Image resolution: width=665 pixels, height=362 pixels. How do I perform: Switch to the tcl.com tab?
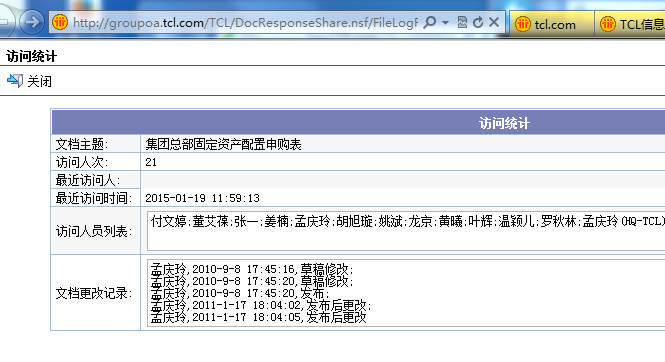(551, 24)
